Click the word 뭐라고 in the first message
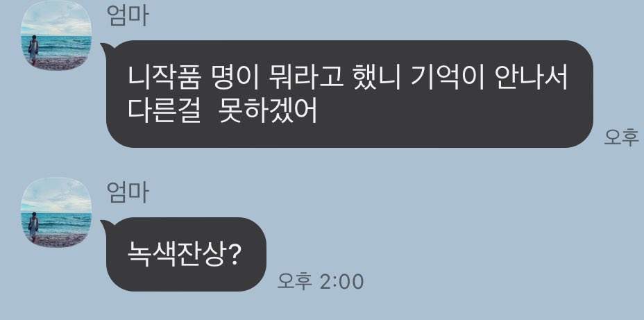This screenshot has height=320, width=644. pos(305,79)
